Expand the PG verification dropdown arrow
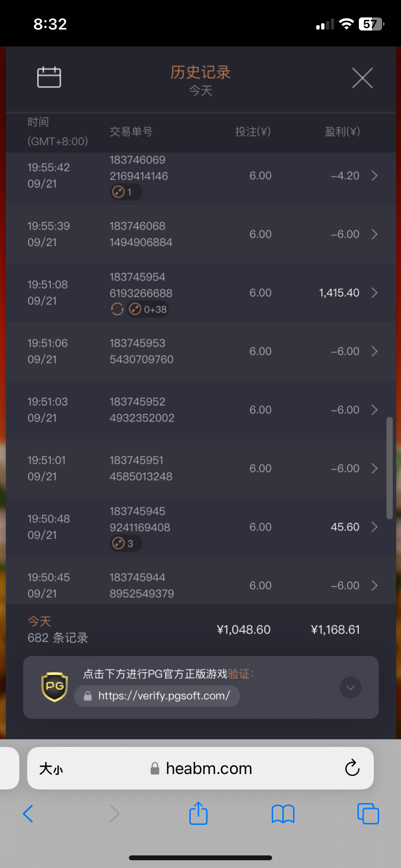The width and height of the screenshot is (401, 868). [351, 687]
